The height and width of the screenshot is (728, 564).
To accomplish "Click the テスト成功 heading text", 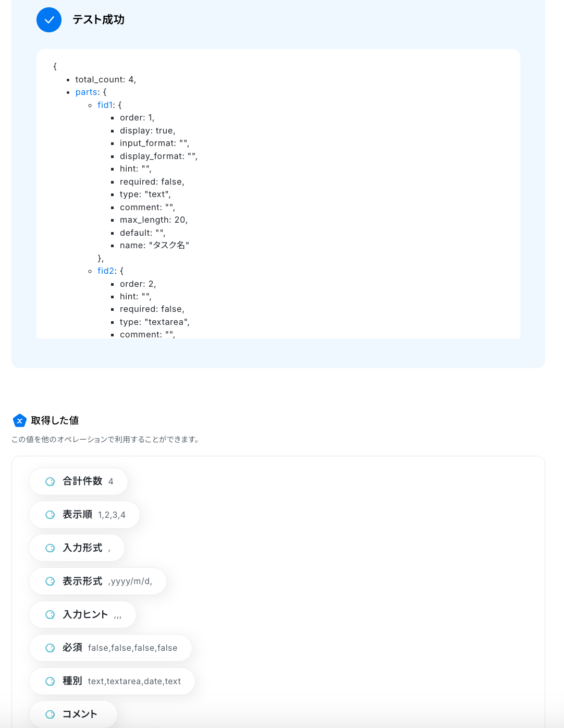I will 99,20.
